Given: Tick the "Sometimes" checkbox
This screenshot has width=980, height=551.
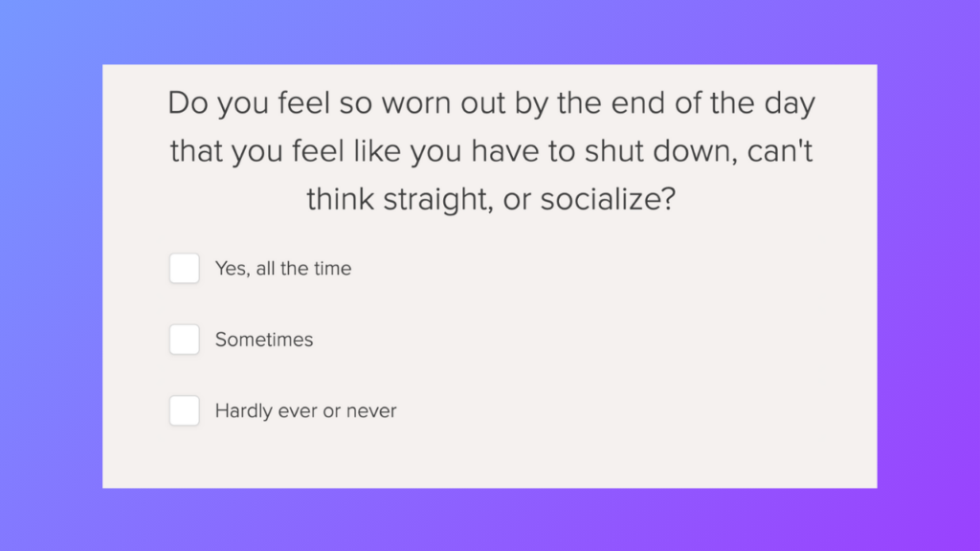Looking at the screenshot, I should click(185, 340).
